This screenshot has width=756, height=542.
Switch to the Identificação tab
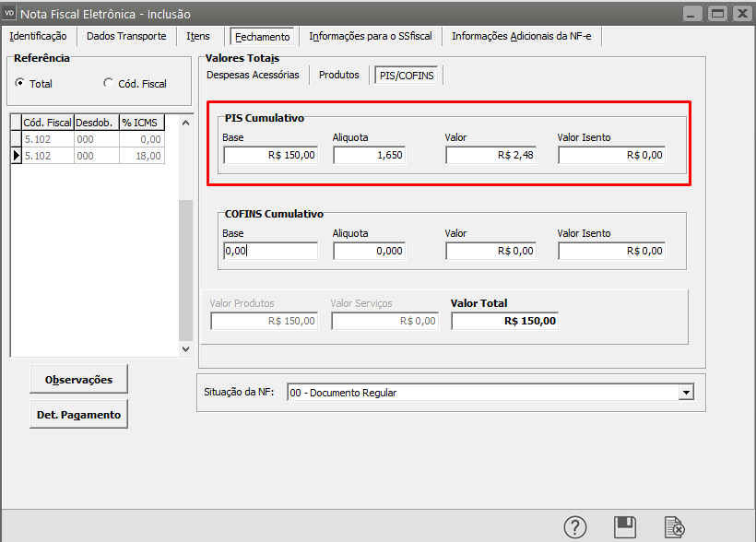(x=38, y=36)
